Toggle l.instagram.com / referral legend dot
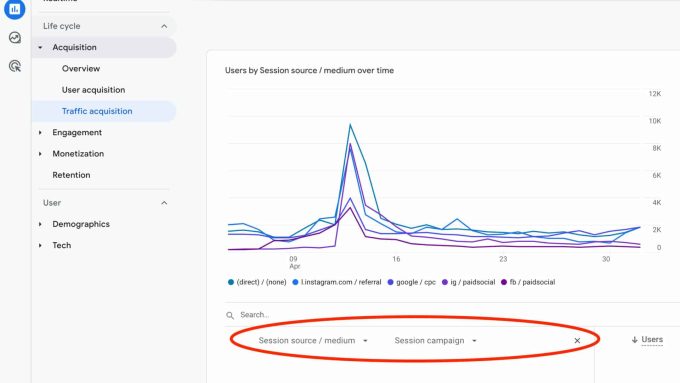Viewport: 680px width, 383px height. [295, 282]
